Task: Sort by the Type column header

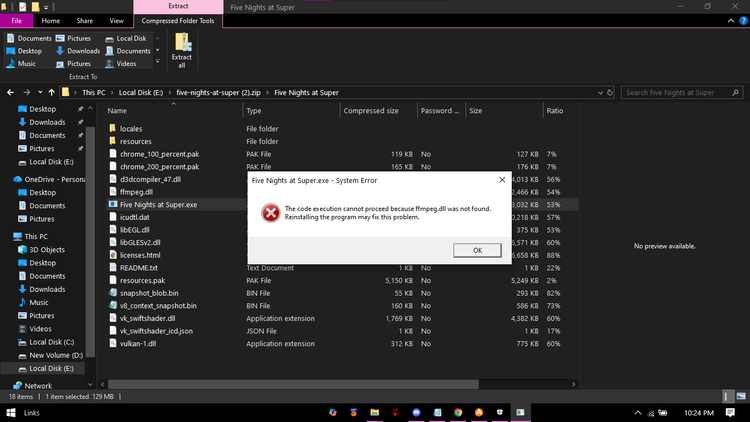Action: [x=291, y=111]
